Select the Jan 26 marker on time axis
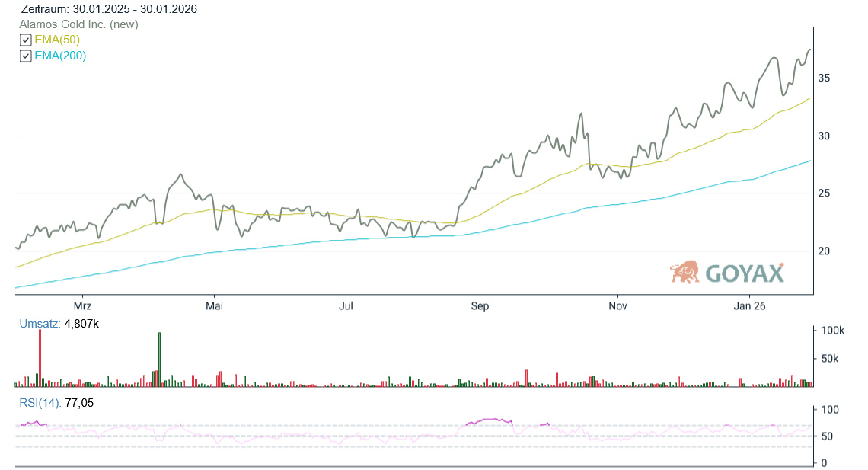This screenshot has width=868, height=470. click(749, 306)
